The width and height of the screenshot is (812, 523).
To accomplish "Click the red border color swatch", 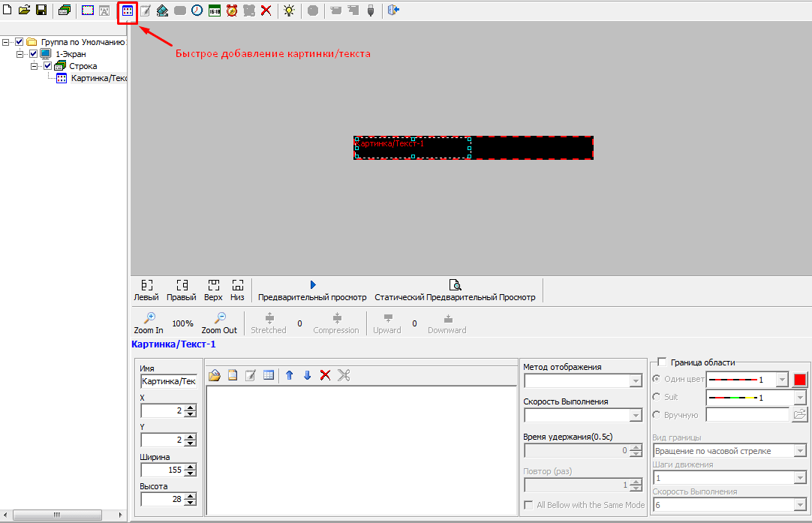I will pos(799,380).
